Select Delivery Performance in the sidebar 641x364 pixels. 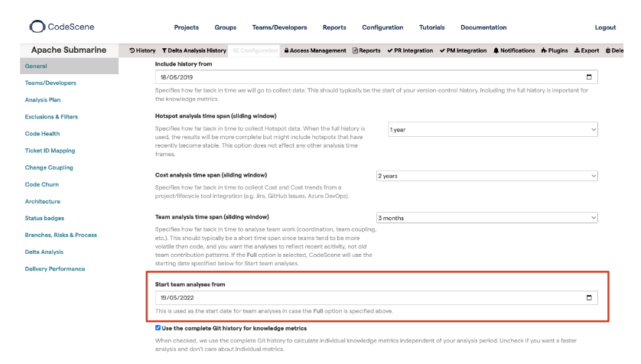(x=55, y=269)
